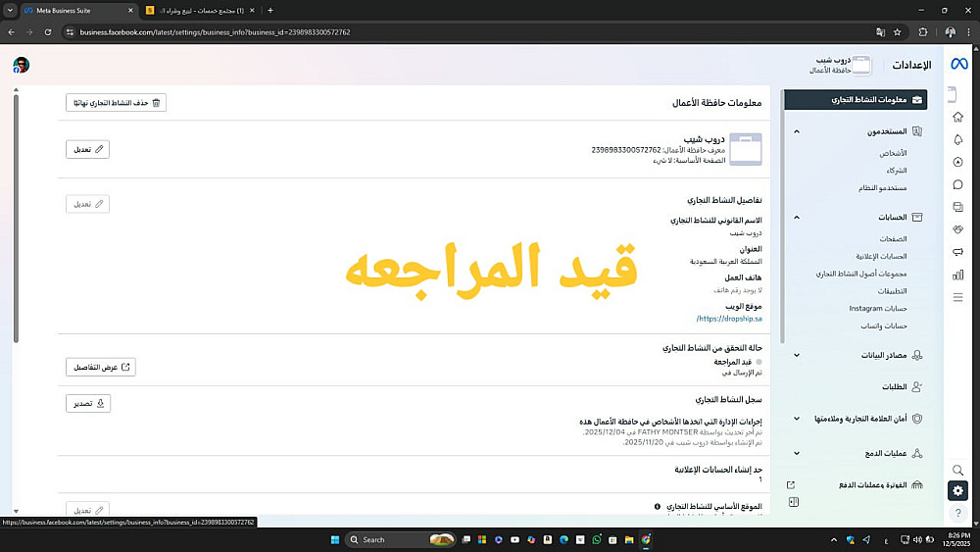The height and width of the screenshot is (552, 980).
Task: Collapse the الحسابات section
Action: [x=796, y=218]
